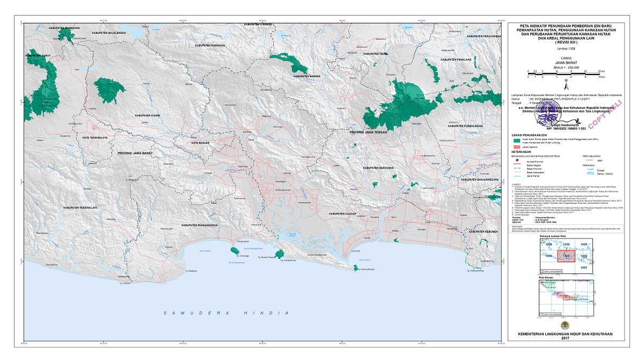The width and height of the screenshot is (644, 363).
Task: Click the 'KOTA TASIKMALAYA' map label
Action: coord(94,138)
